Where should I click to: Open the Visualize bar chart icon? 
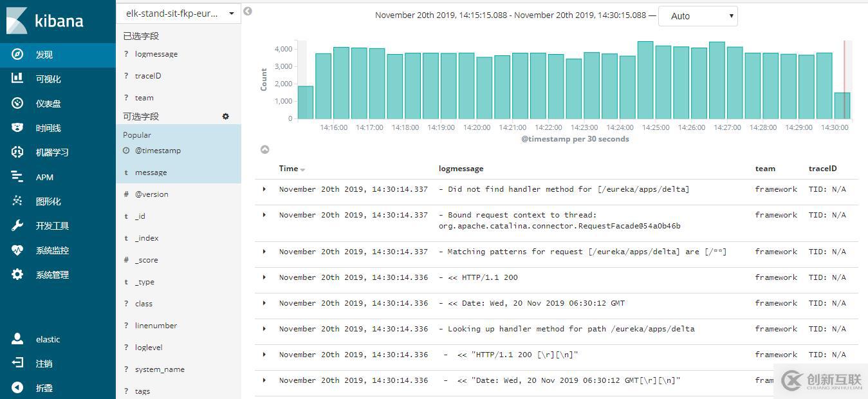[x=17, y=79]
